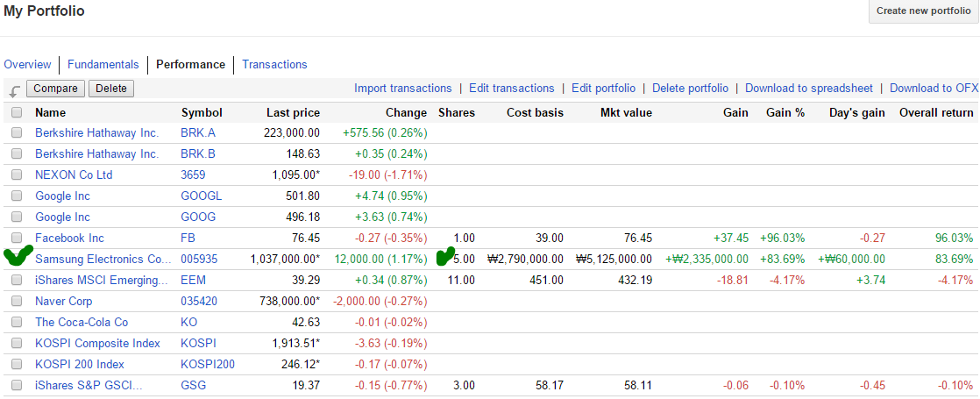Click the Delete portfolio link

pos(691,89)
